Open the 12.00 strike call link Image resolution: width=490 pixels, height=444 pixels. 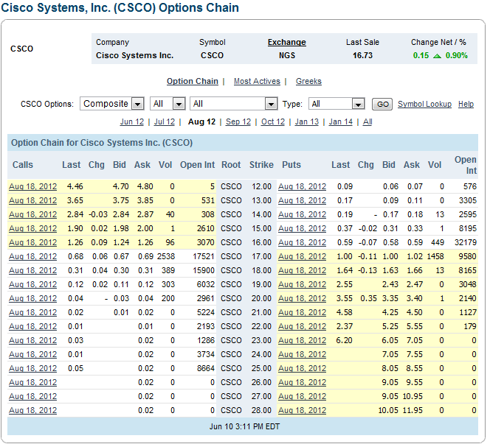(33, 186)
